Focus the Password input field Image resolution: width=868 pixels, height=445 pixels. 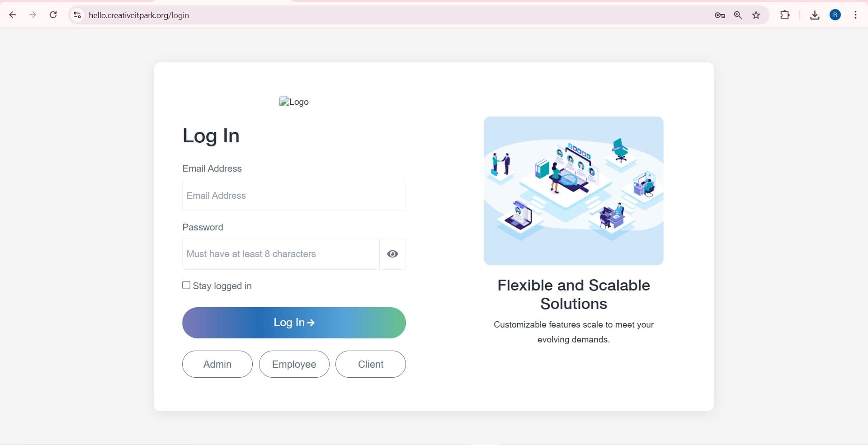281,254
